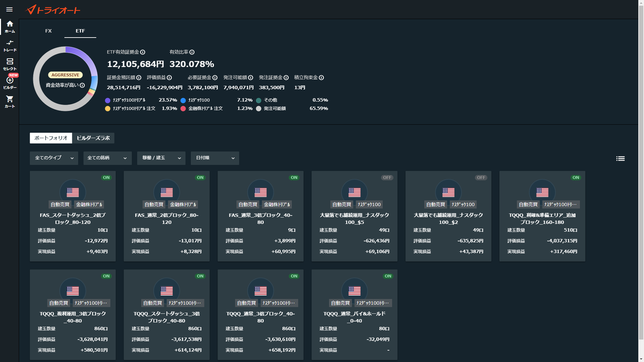Click the flag icon on TQQQ_利確&準備エリア_追加ブロック_160-180
This screenshot has width=644, height=362.
pos(542,192)
